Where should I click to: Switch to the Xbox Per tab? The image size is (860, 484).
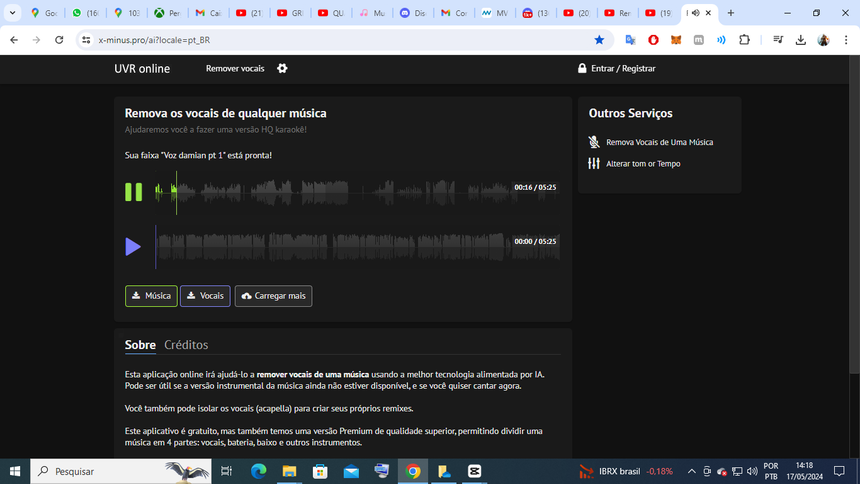click(168, 13)
